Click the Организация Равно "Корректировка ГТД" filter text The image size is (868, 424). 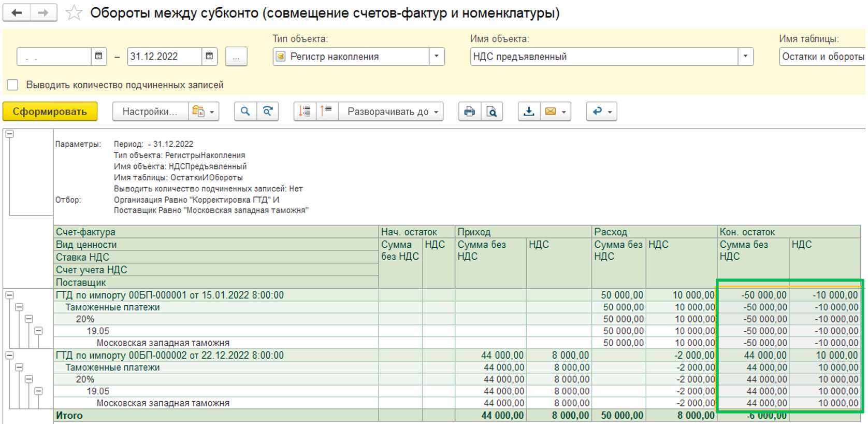[x=196, y=200]
